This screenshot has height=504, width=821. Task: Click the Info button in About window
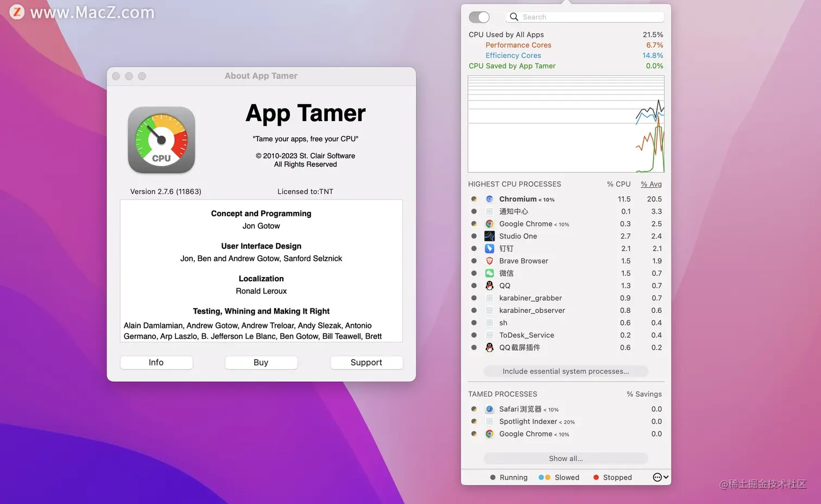pos(156,362)
